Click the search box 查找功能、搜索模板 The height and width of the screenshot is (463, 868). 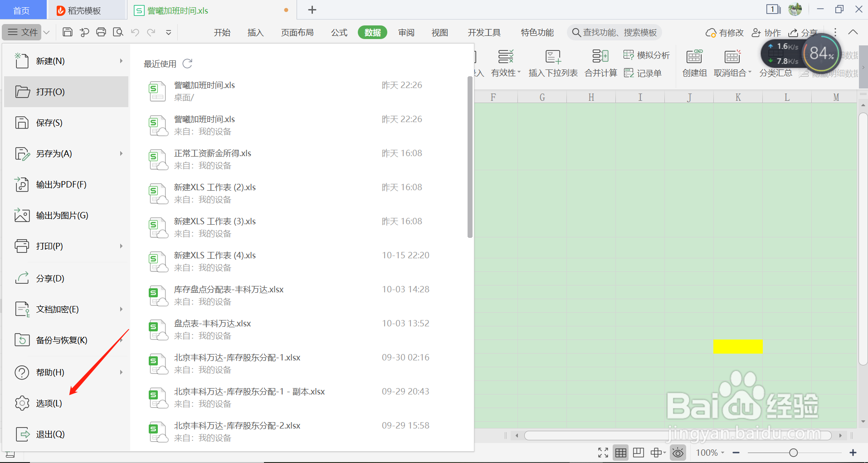point(614,32)
